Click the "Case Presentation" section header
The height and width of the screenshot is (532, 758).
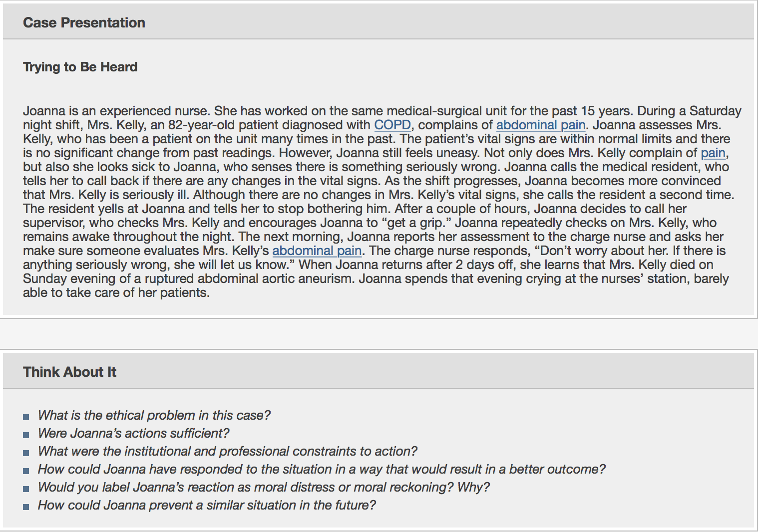[x=84, y=22]
